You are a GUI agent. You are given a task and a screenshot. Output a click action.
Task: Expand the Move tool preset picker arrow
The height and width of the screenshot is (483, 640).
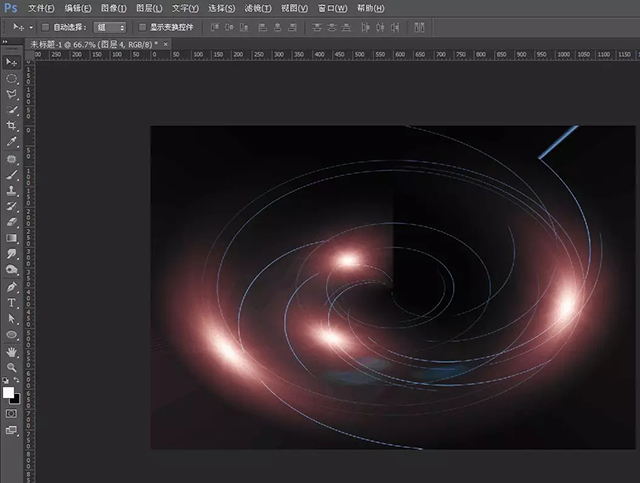tap(31, 27)
